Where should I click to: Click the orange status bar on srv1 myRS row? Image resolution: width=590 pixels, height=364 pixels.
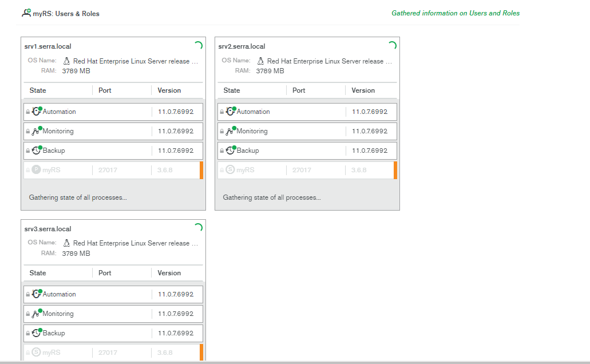point(201,170)
